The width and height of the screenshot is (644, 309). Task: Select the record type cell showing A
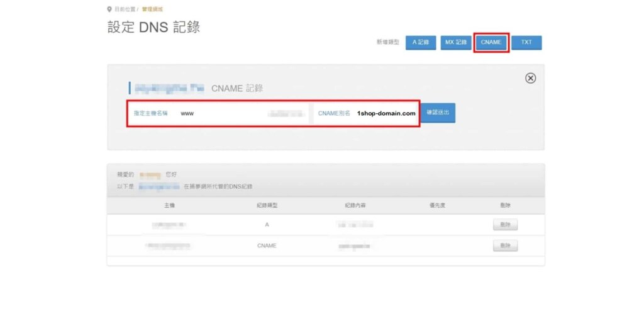coord(266,224)
